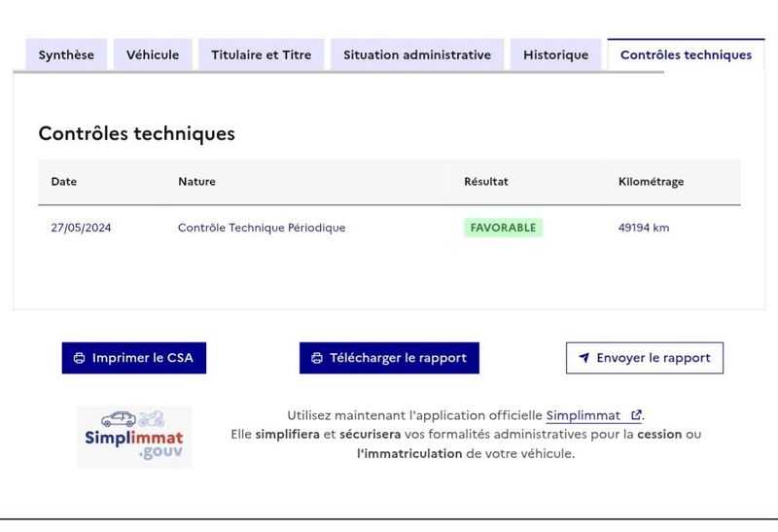Click the printer icon in Imprimer le CSA
This screenshot has width=778, height=532.
pyautogui.click(x=80, y=358)
